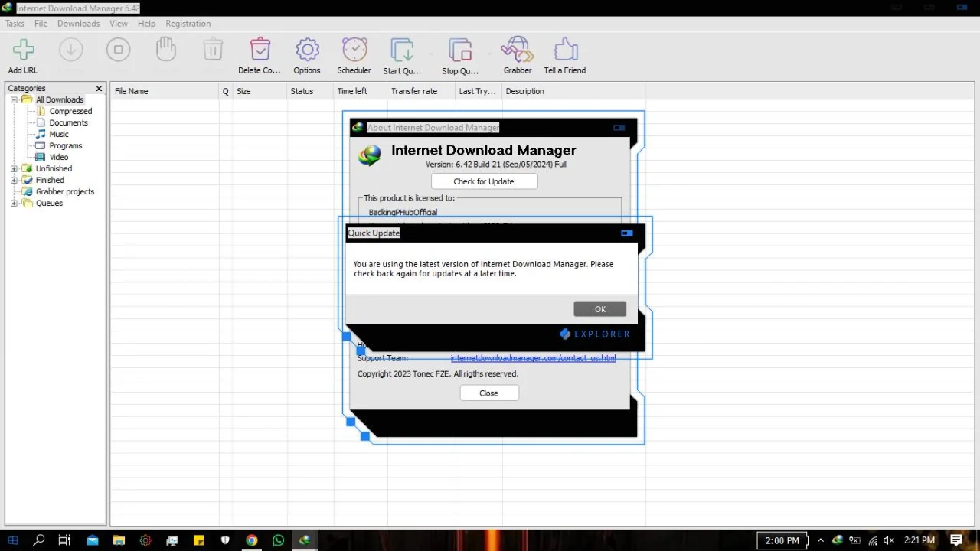Open the Tasks menu
Screen dimensions: 980x551
tap(15, 24)
